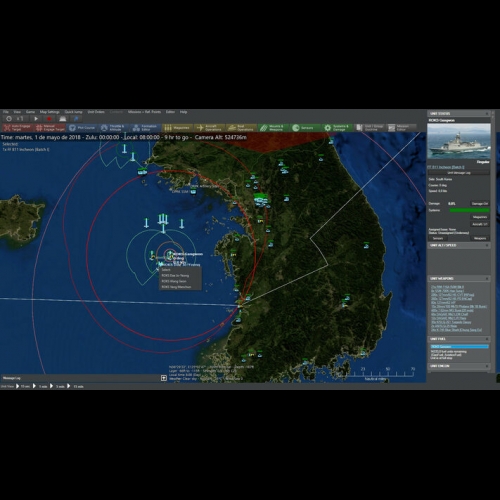
Task: Open the Help menu
Action: (183, 112)
